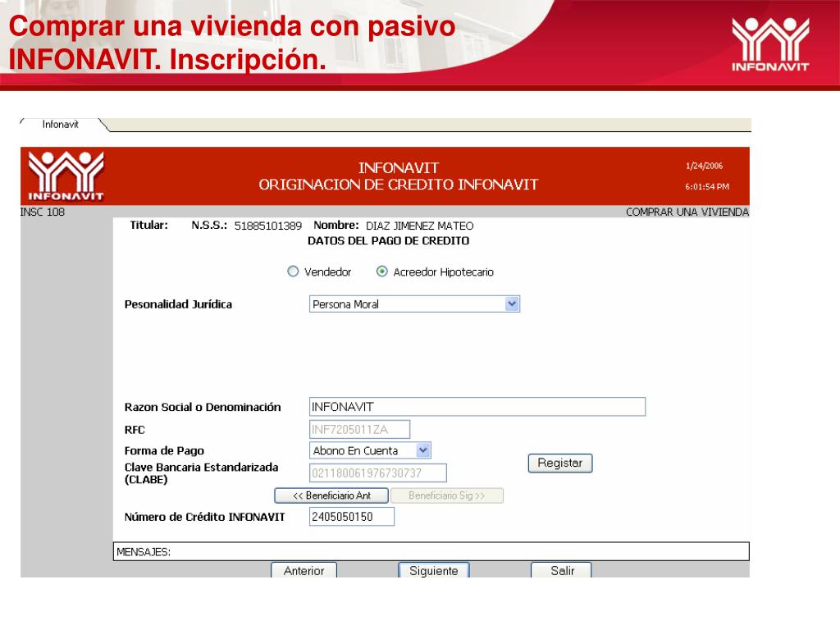Image resolution: width=840 pixels, height=630 pixels.
Task: Click the 'Forma de Pago' label
Action: tap(164, 450)
